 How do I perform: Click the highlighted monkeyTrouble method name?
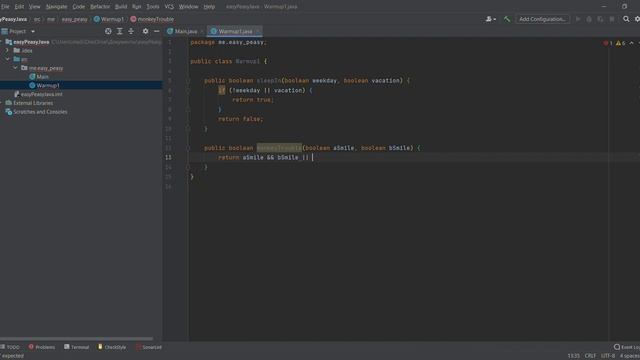coord(279,148)
